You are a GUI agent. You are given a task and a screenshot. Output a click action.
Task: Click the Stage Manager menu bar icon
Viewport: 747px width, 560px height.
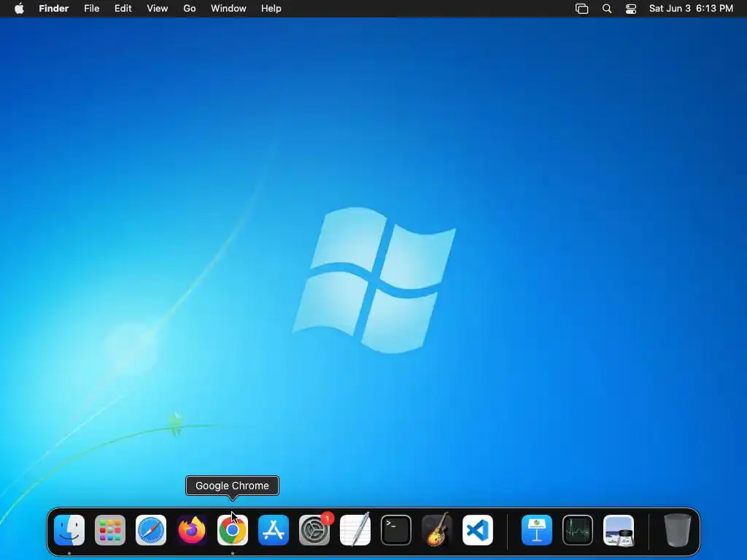581,9
